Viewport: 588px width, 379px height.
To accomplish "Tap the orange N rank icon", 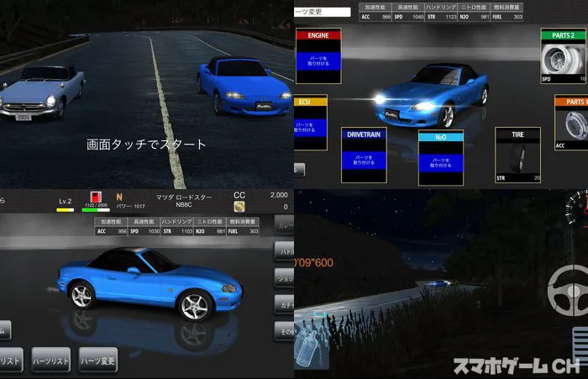I will 119,197.
